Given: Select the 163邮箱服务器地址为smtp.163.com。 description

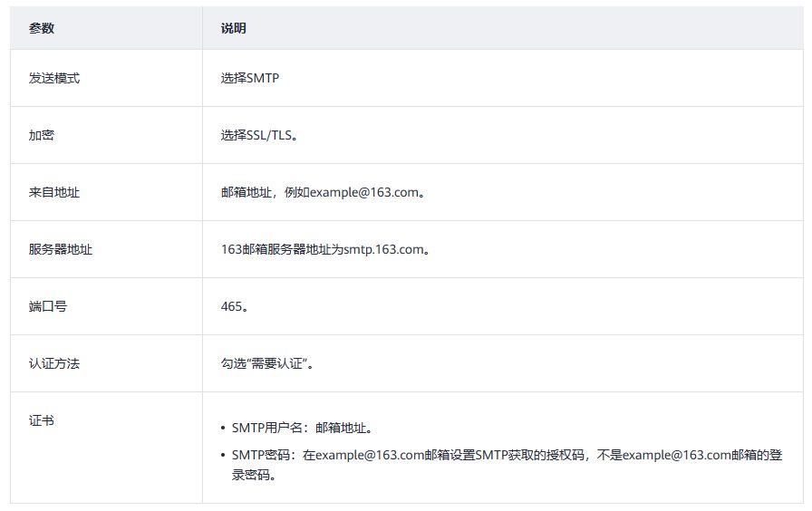Looking at the screenshot, I should (325, 249).
